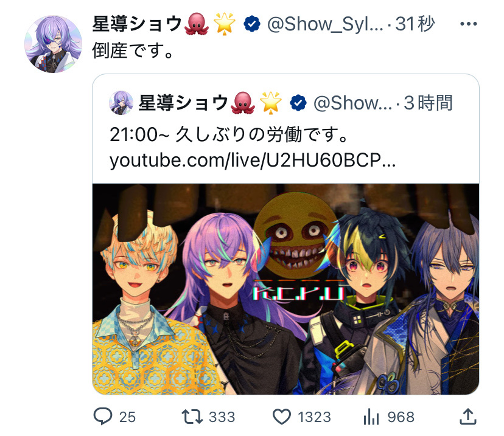Screen dimensions: 504x436
Task: Like the post with the heart icon
Action: click(282, 417)
